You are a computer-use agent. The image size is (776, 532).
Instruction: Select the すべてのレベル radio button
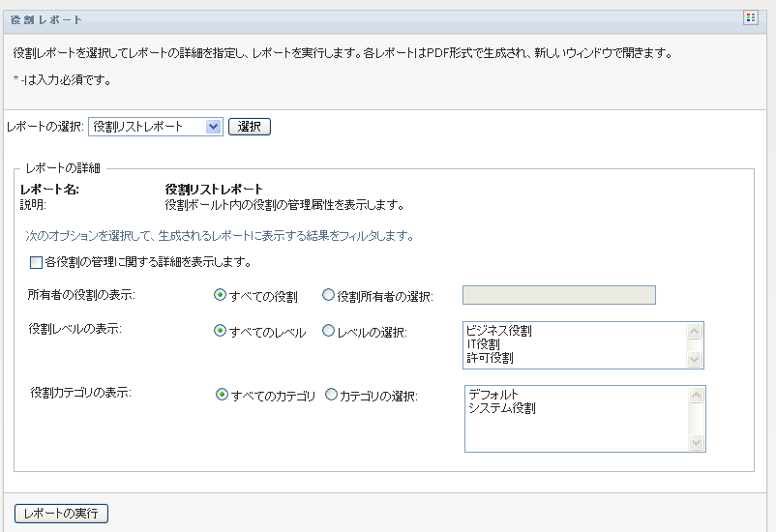click(x=221, y=332)
